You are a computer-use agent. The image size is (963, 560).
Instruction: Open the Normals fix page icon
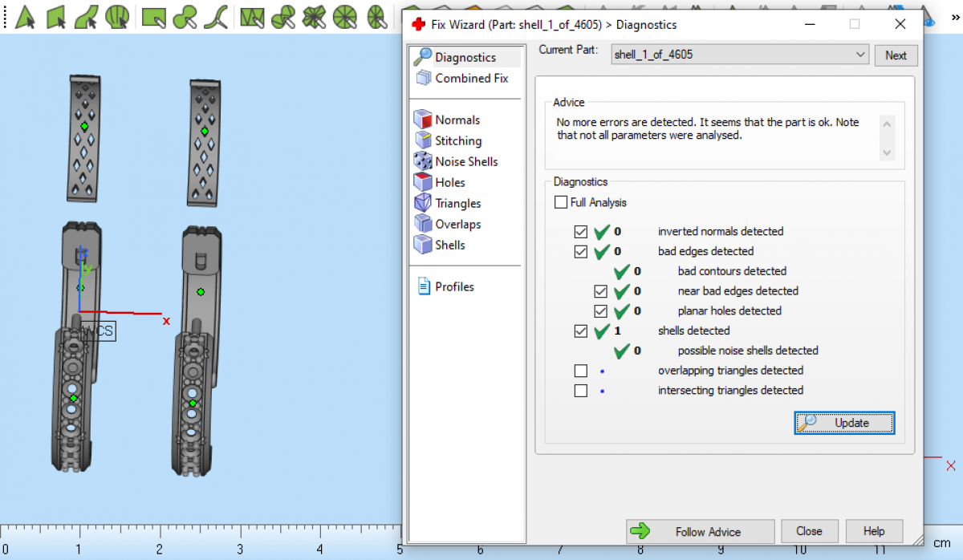423,120
